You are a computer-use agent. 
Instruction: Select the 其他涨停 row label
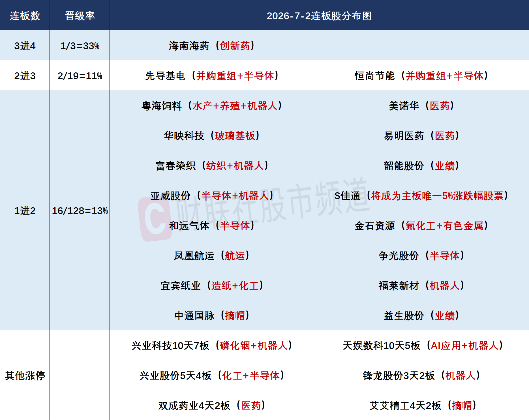[x=25, y=375]
